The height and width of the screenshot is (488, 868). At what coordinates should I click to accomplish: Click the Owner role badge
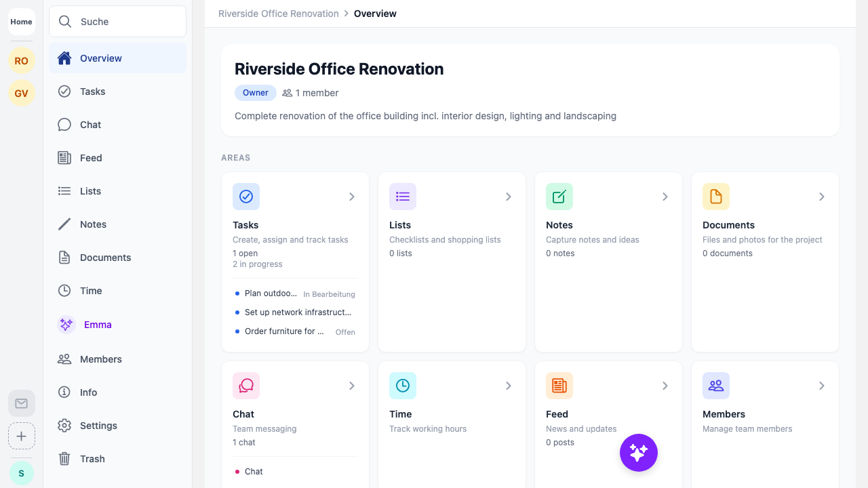(x=255, y=93)
